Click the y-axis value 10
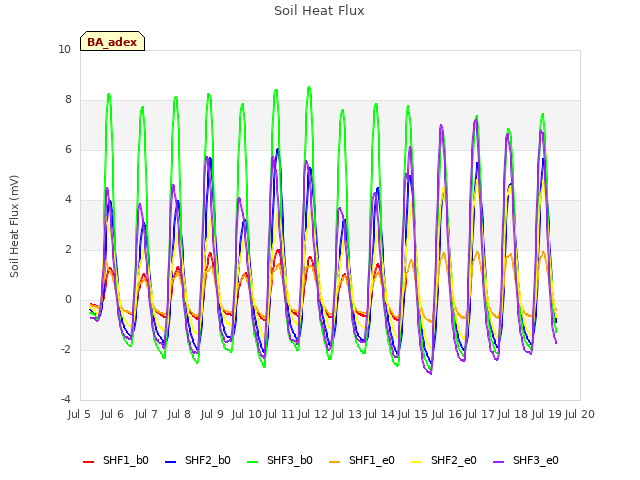Image resolution: width=640 pixels, height=480 pixels. point(64,50)
